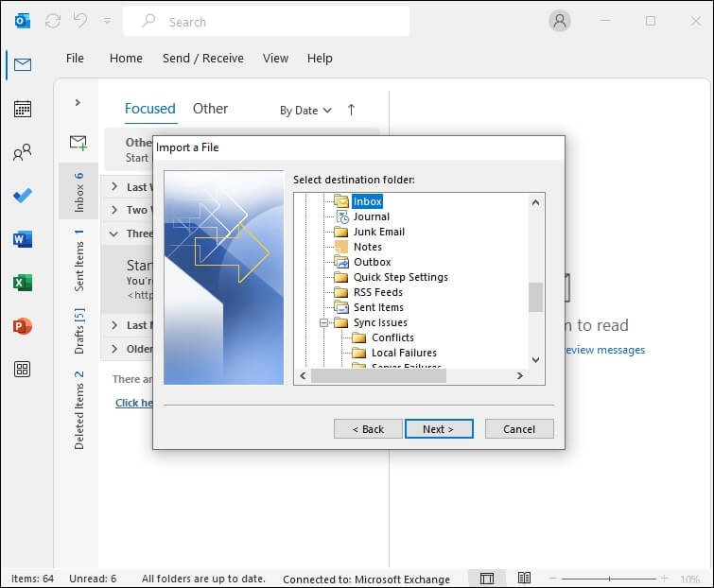Open the Sent Items vertical folder
Image resolution: width=714 pixels, height=588 pixels.
[x=79, y=260]
